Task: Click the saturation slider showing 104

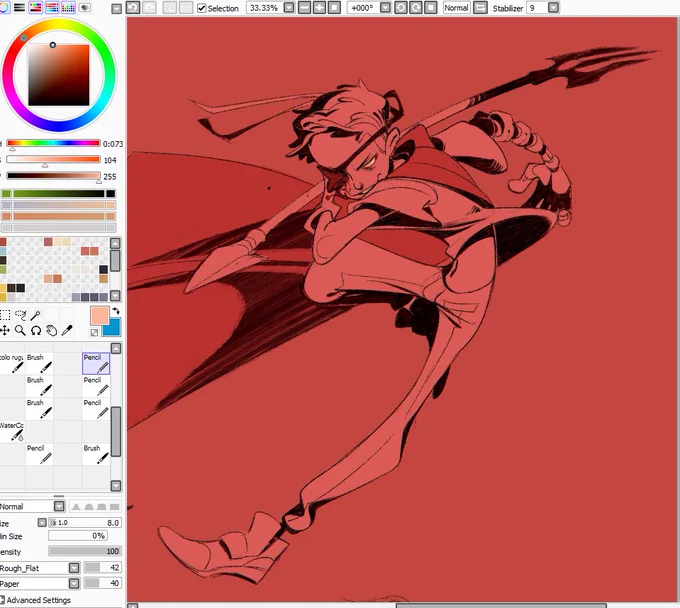Action: pos(53,159)
